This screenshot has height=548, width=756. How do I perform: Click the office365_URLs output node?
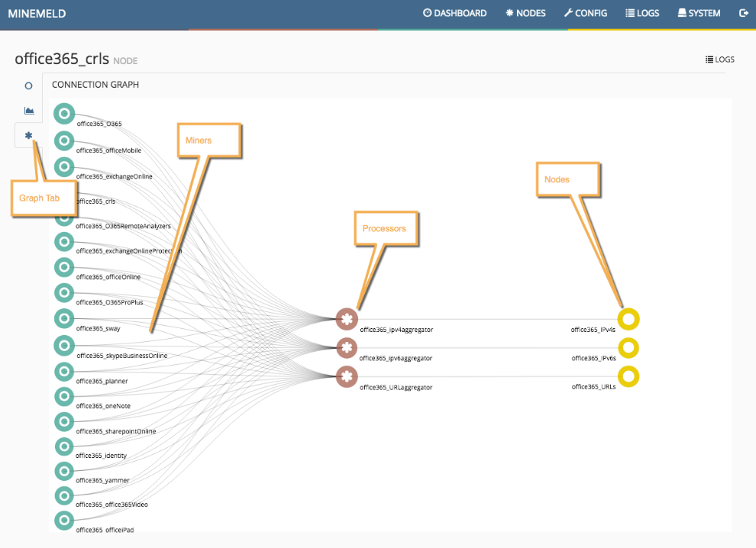point(628,376)
